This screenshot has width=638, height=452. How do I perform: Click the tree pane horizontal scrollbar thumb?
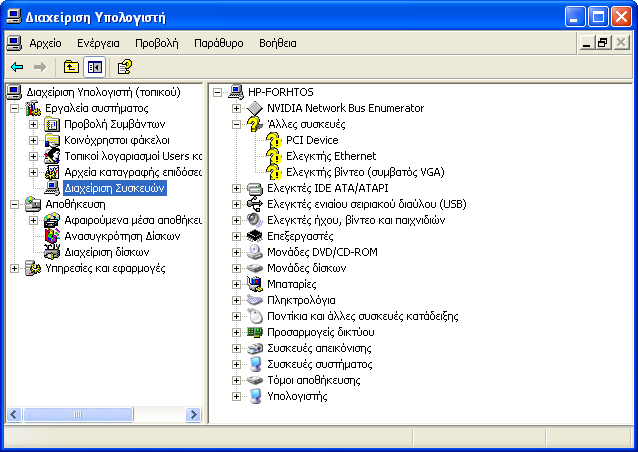[x=78, y=415]
